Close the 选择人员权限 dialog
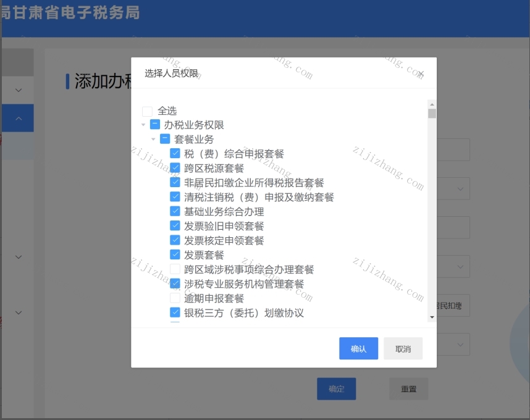This screenshot has width=530, height=420. tap(421, 73)
